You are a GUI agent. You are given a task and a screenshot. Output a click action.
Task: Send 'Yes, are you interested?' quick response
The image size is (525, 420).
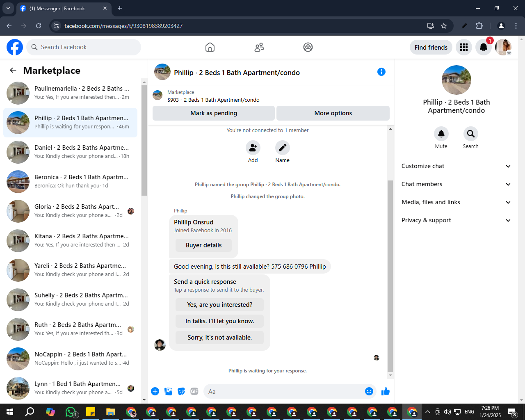click(220, 305)
